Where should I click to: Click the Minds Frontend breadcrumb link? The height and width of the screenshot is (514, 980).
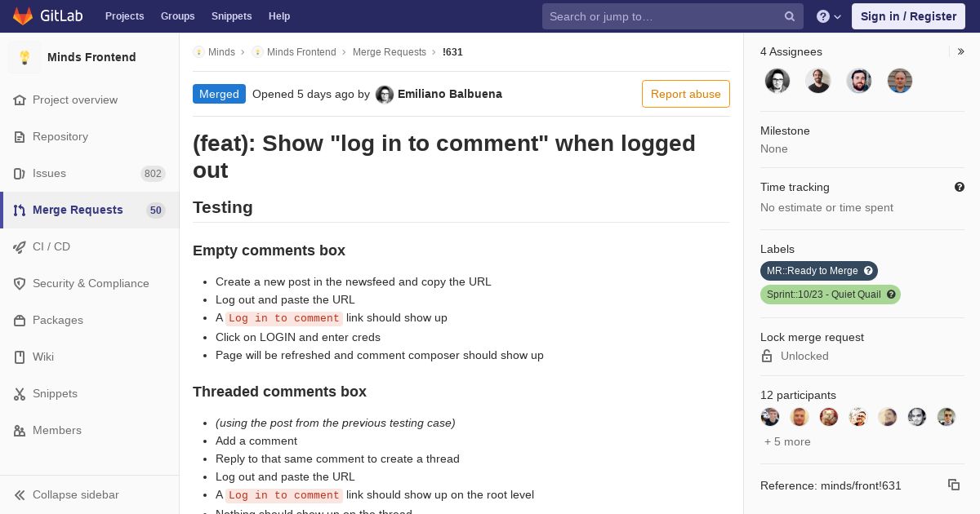pos(301,52)
